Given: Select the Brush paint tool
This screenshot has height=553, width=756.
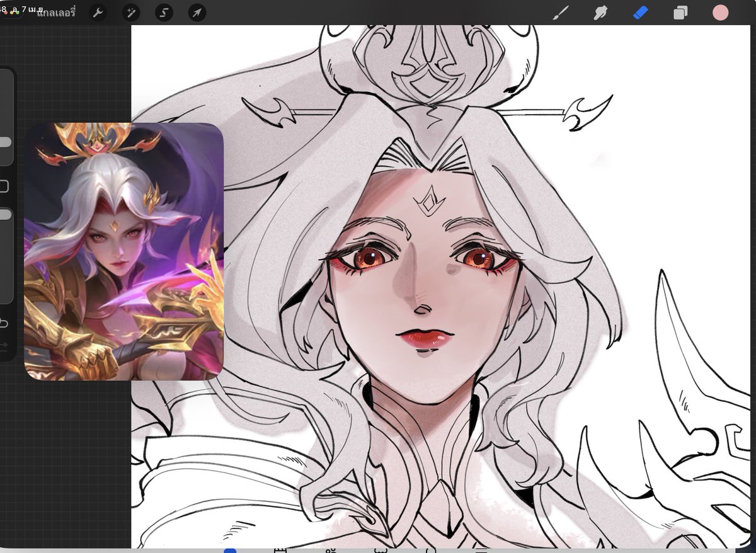Looking at the screenshot, I should [x=559, y=13].
